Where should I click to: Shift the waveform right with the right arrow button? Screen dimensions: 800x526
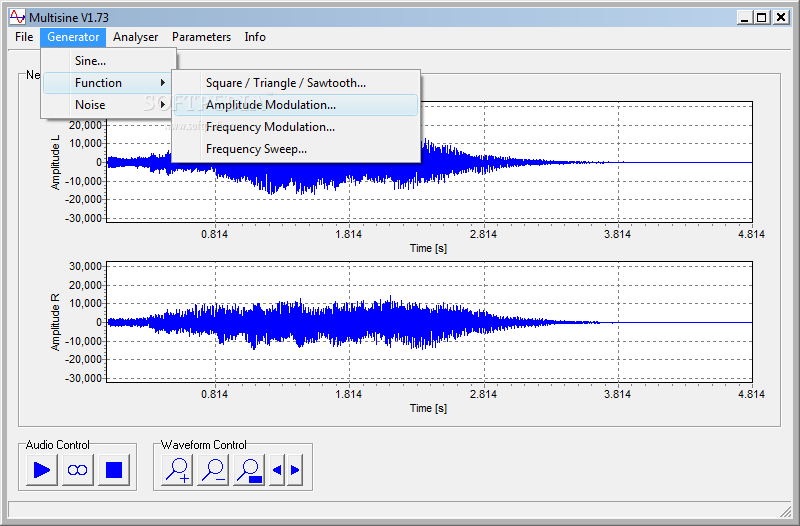295,470
